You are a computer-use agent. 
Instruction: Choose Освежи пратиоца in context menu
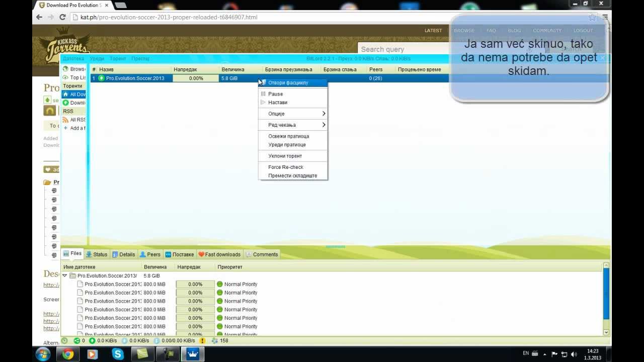click(293, 136)
